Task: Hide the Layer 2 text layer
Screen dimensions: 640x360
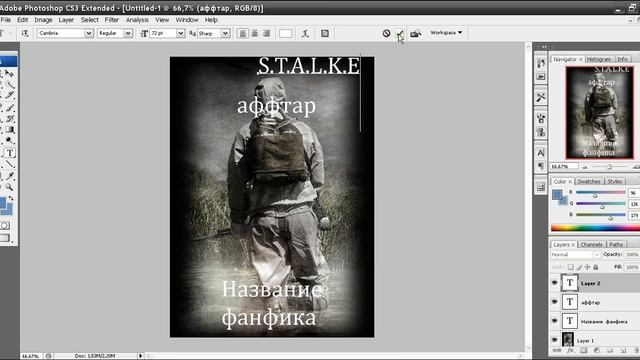Action: (x=555, y=283)
